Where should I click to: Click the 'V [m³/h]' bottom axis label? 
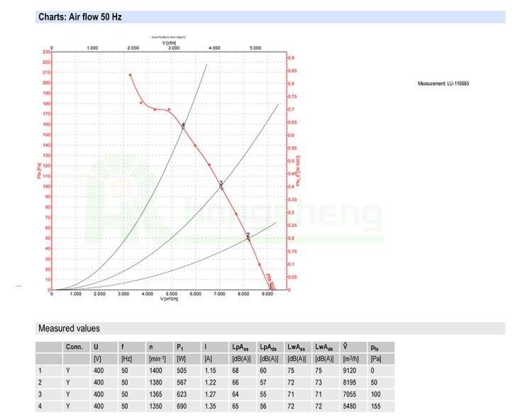click(169, 299)
